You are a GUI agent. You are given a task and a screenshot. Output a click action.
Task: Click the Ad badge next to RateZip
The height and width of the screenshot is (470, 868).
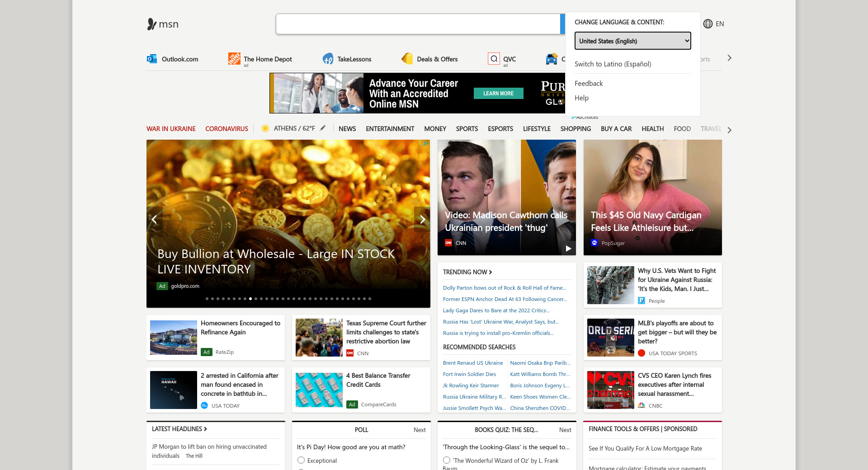point(207,352)
